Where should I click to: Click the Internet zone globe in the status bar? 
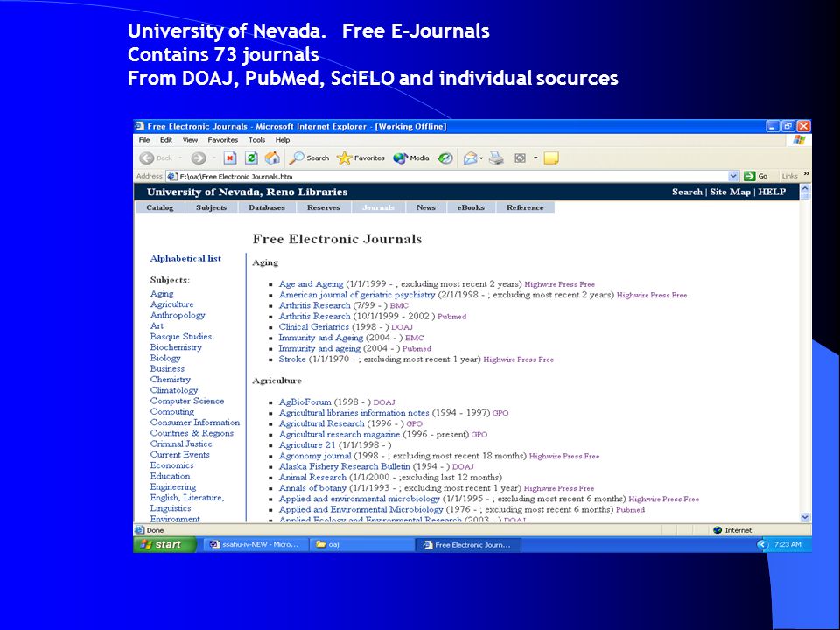(x=717, y=530)
